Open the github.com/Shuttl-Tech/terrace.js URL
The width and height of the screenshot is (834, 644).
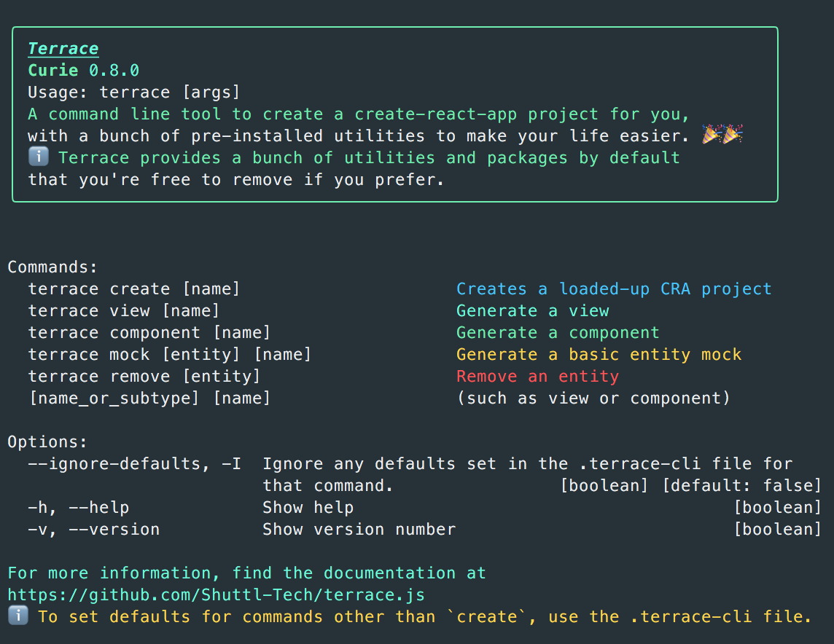(217, 594)
